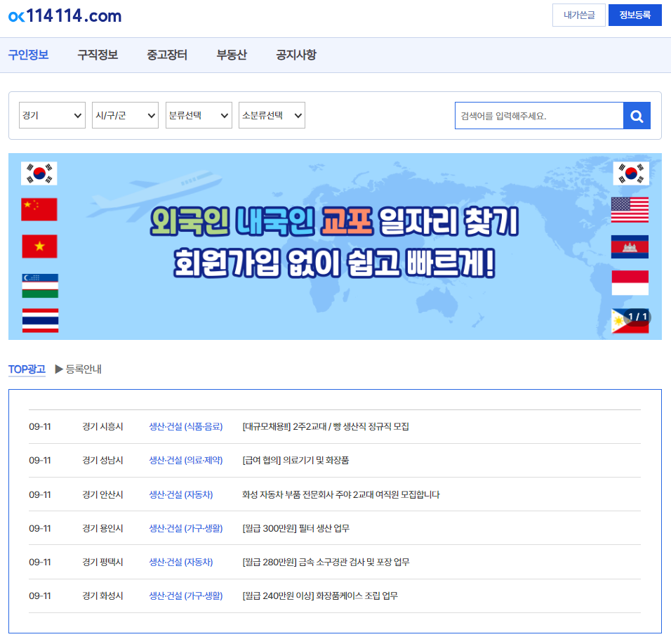Image resolution: width=671 pixels, height=644 pixels.
Task: Click the South Korea flag icon in banner
Action: point(39,173)
